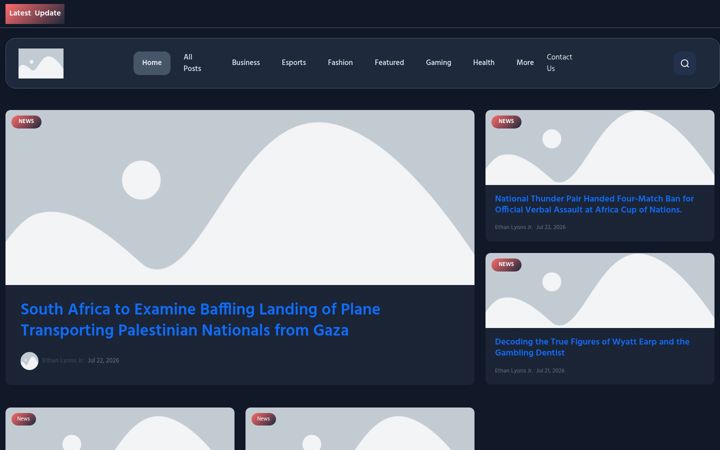Click NEWS badge on National Thunder card

coord(506,122)
